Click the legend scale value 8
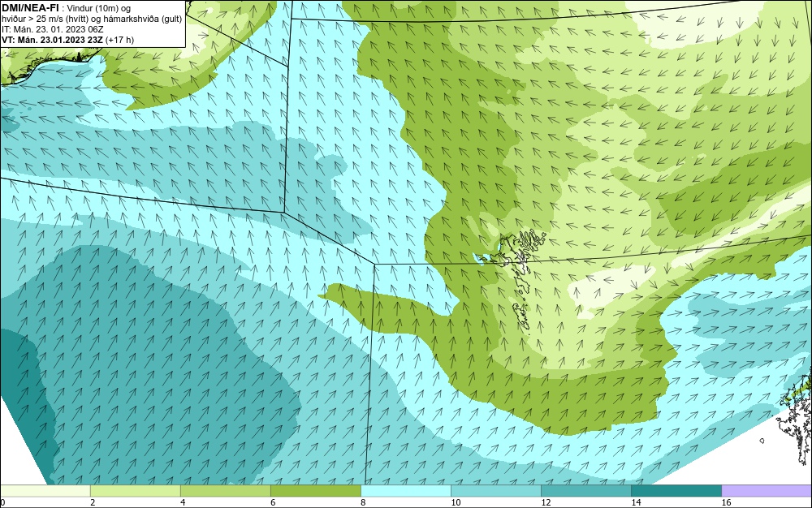Screen dimensions: 812x508 tap(363, 502)
